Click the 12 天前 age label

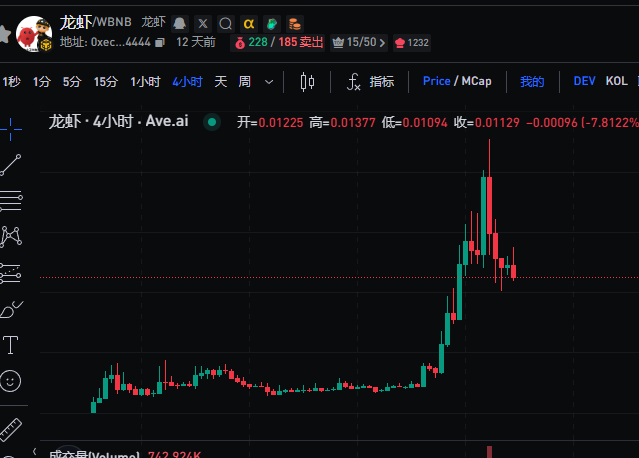[x=196, y=42]
